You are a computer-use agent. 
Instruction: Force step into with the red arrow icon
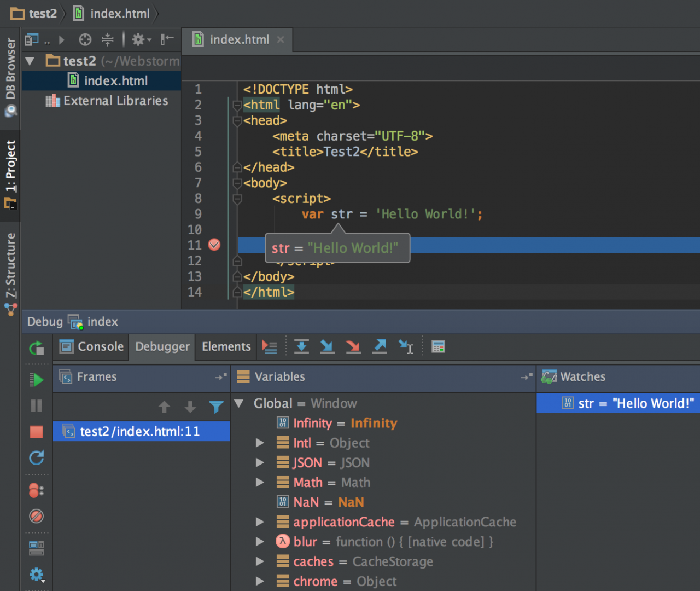tap(353, 346)
